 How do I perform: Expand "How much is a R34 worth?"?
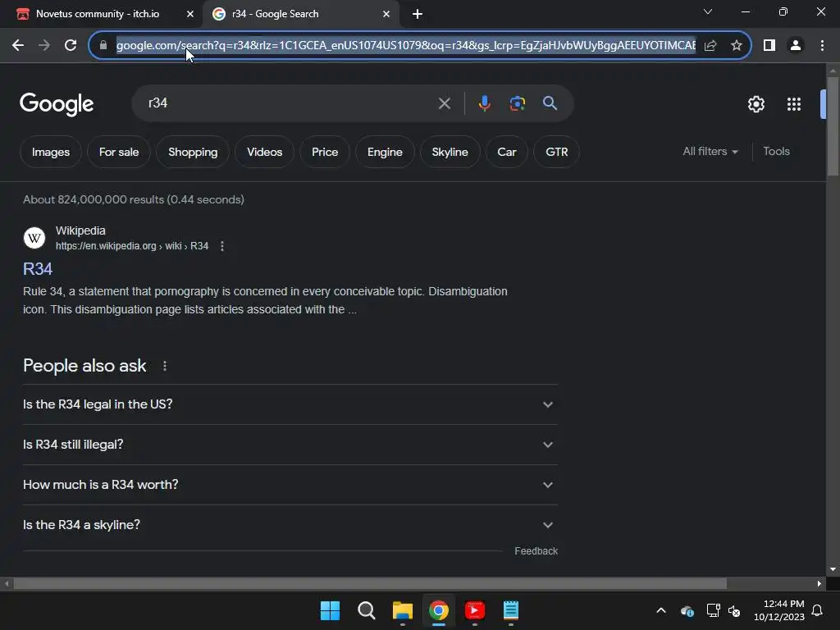pyautogui.click(x=290, y=485)
